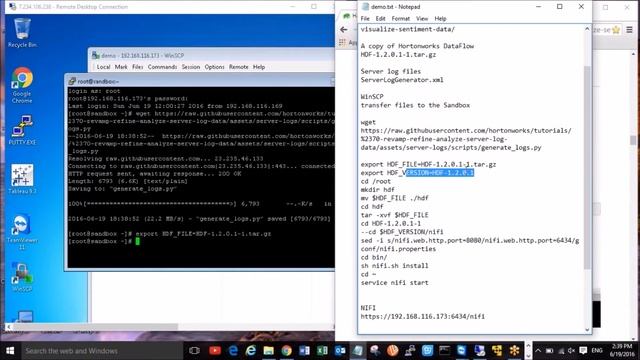Click 'sh nifi.sh install' line in Notepad
This screenshot has height=360, width=640.
pos(394,266)
